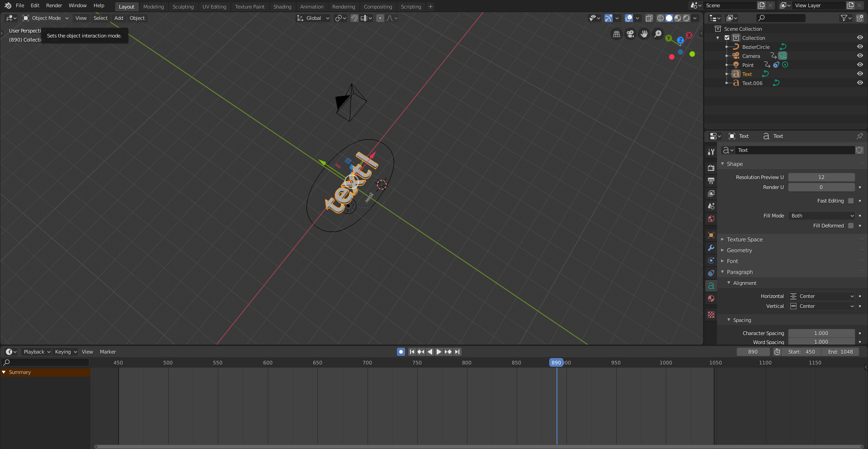Click the auto keying record button
868x449 pixels.
coord(401,352)
